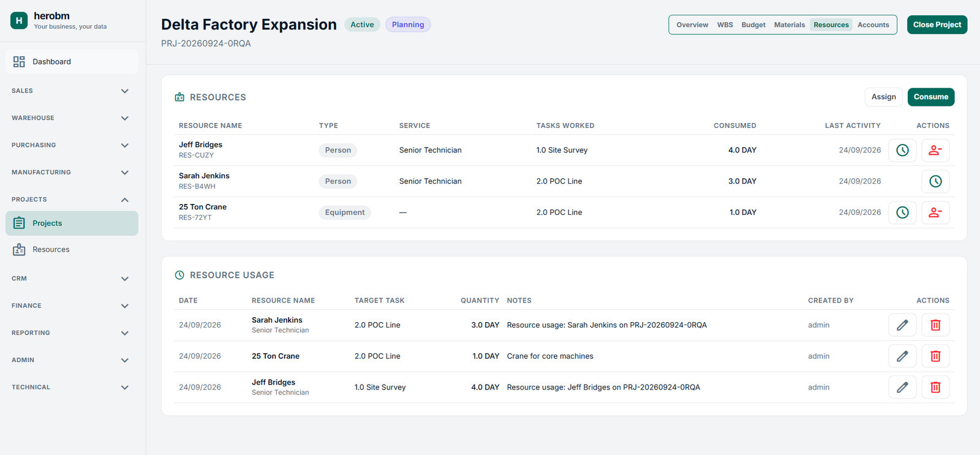Click the Created By column header
The width and height of the screenshot is (980, 455).
coord(831,301)
